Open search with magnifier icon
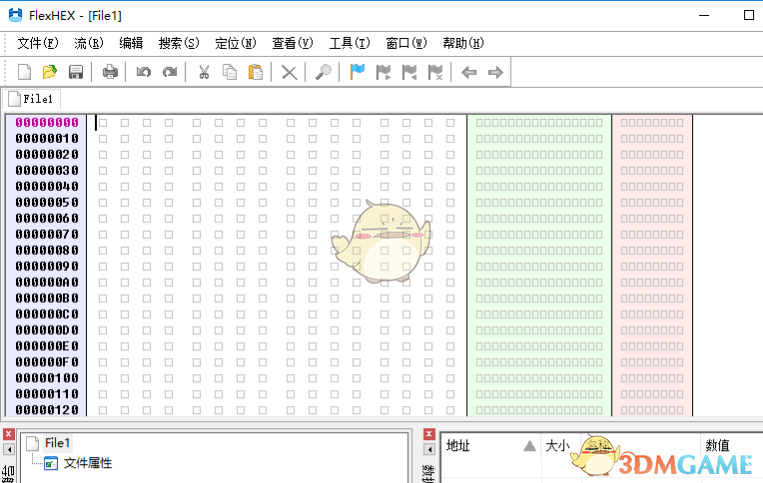Image resolution: width=763 pixels, height=483 pixels. pos(323,72)
